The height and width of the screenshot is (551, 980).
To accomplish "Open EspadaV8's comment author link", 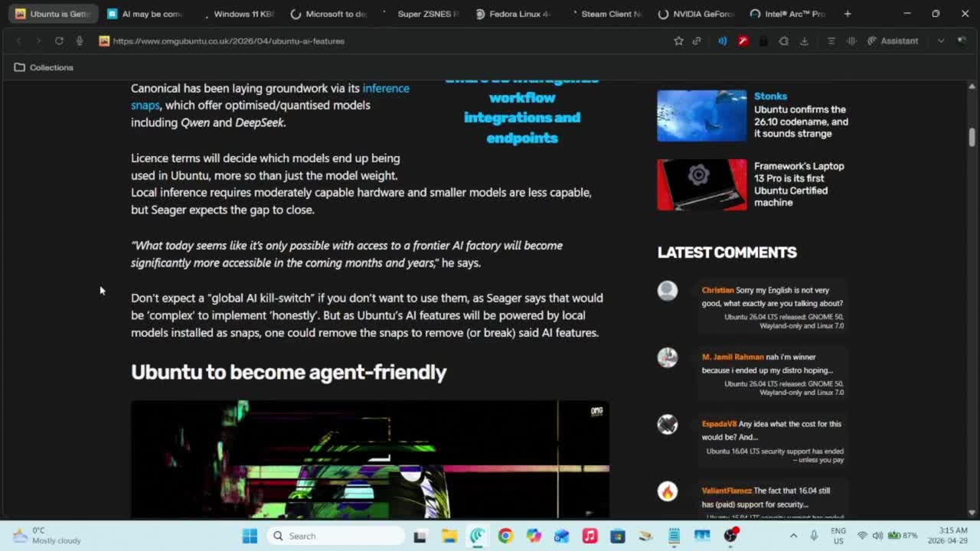I will point(719,423).
